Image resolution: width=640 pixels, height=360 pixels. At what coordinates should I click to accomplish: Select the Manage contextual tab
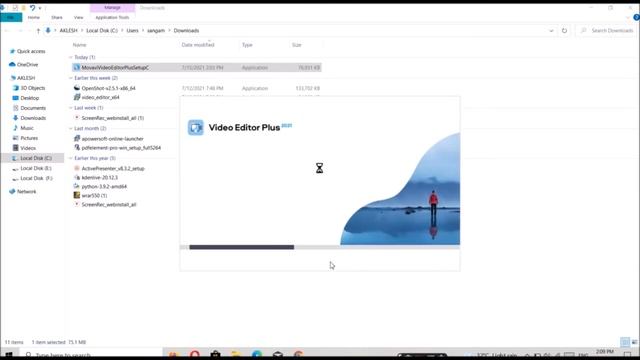pyautogui.click(x=112, y=8)
